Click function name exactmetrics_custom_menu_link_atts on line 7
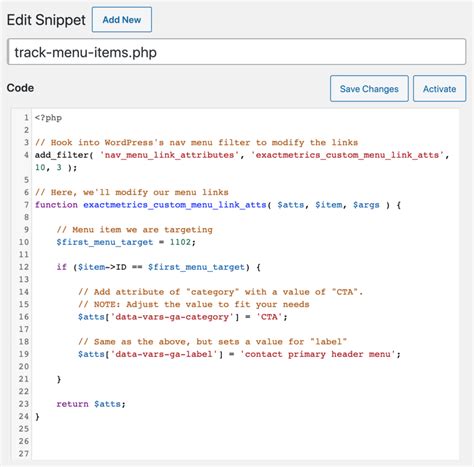This screenshot has width=474, height=467. [175, 205]
